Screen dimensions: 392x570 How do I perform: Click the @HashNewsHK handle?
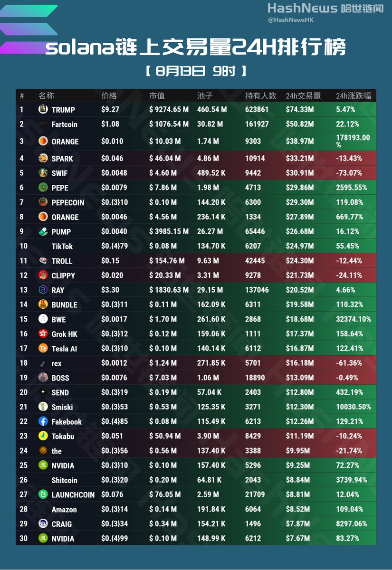click(x=291, y=20)
